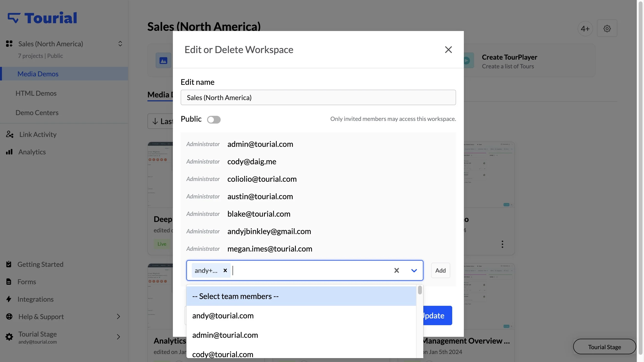The image size is (644, 362).
Task: Click the image icon on create card
Action: [163, 61]
